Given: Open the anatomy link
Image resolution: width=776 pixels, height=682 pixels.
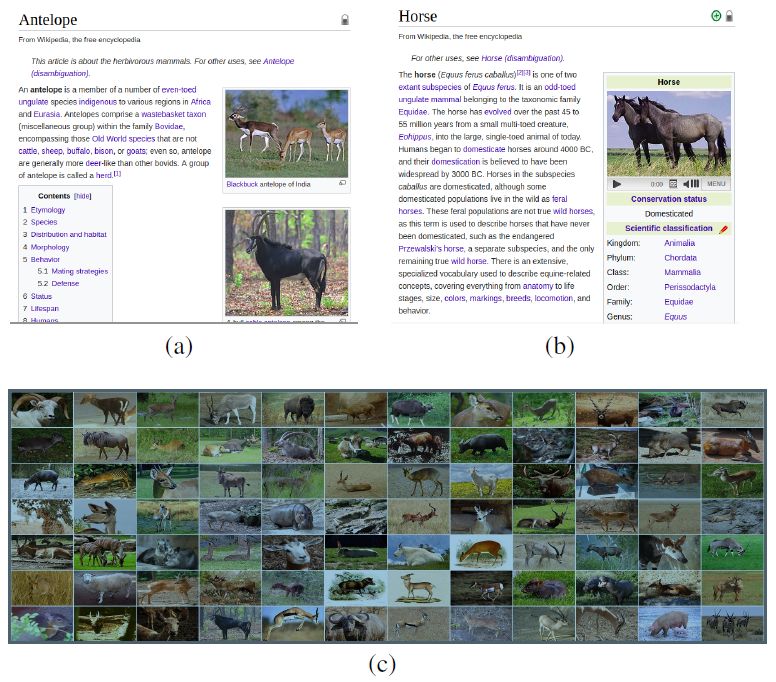Looking at the screenshot, I should point(537,286).
